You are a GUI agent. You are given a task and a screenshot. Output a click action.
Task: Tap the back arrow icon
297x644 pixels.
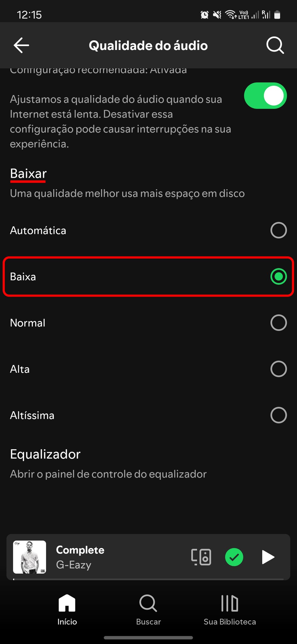[21, 45]
